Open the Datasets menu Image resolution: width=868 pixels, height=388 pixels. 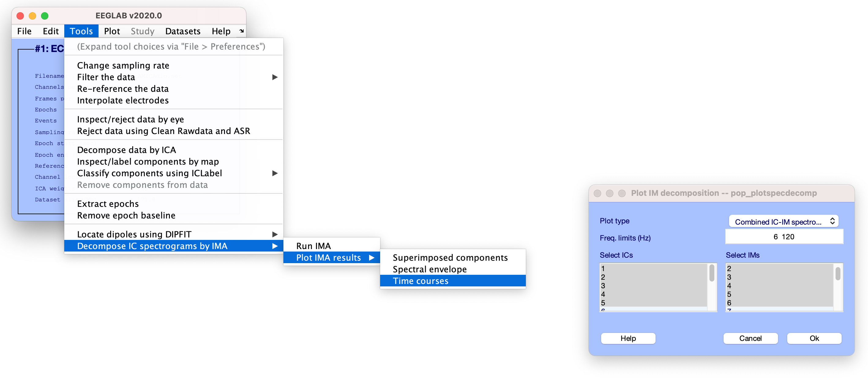(x=183, y=31)
